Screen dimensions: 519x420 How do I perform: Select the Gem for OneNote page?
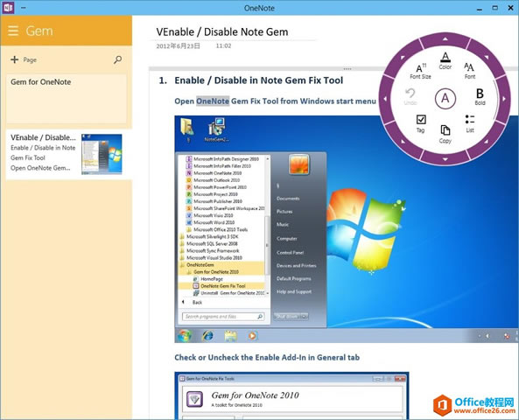(x=67, y=99)
